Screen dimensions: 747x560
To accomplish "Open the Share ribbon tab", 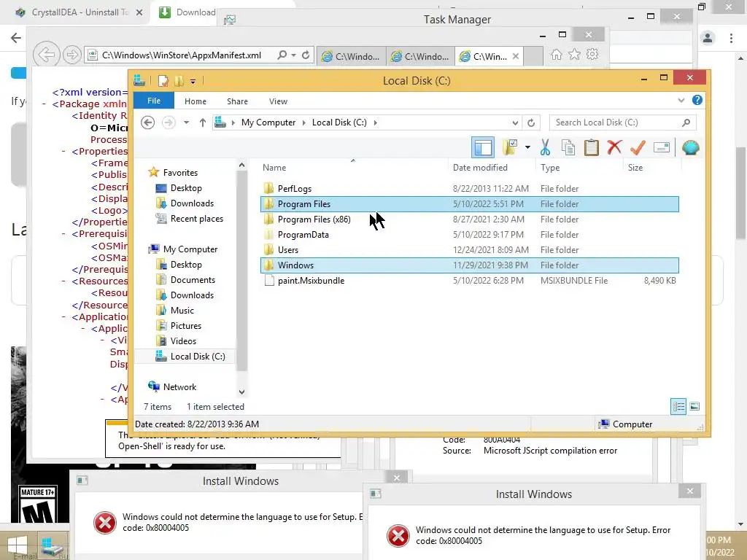I will click(x=237, y=101).
